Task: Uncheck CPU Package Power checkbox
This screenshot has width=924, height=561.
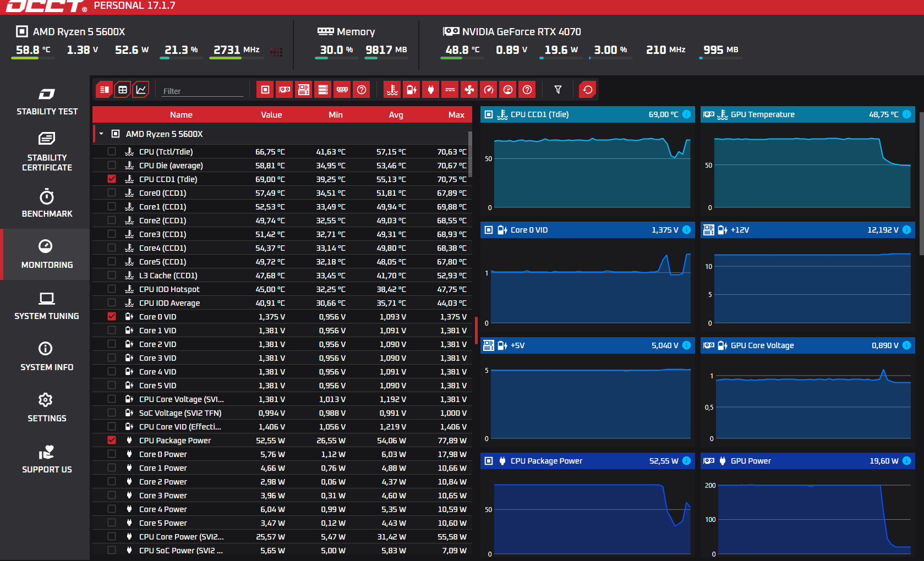Action: [x=112, y=440]
